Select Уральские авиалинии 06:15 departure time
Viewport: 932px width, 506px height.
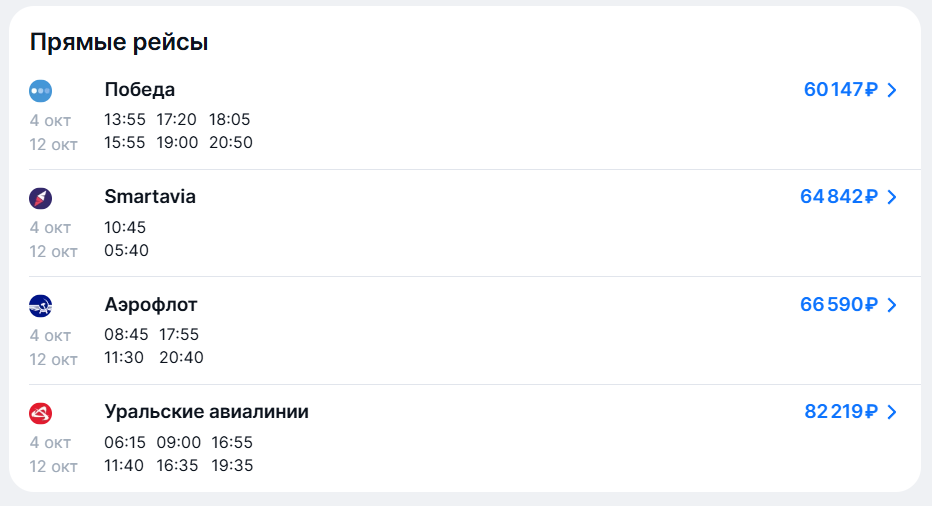coord(125,442)
